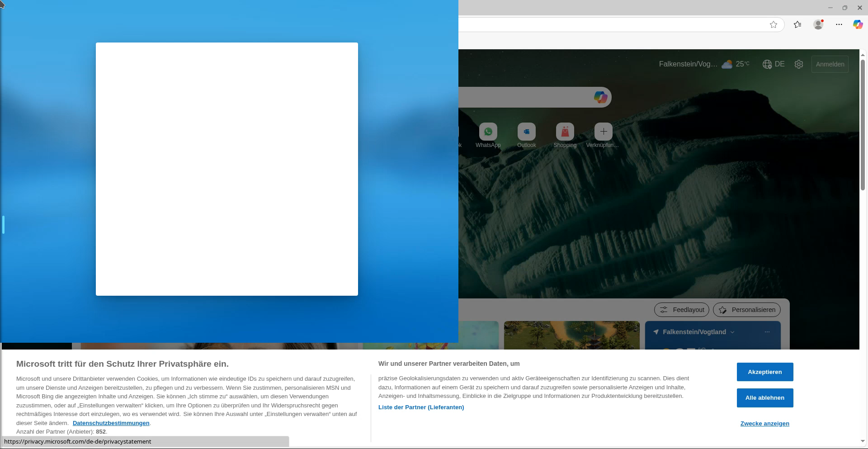
Task: Open the Shopping shortcut
Action: 565,136
